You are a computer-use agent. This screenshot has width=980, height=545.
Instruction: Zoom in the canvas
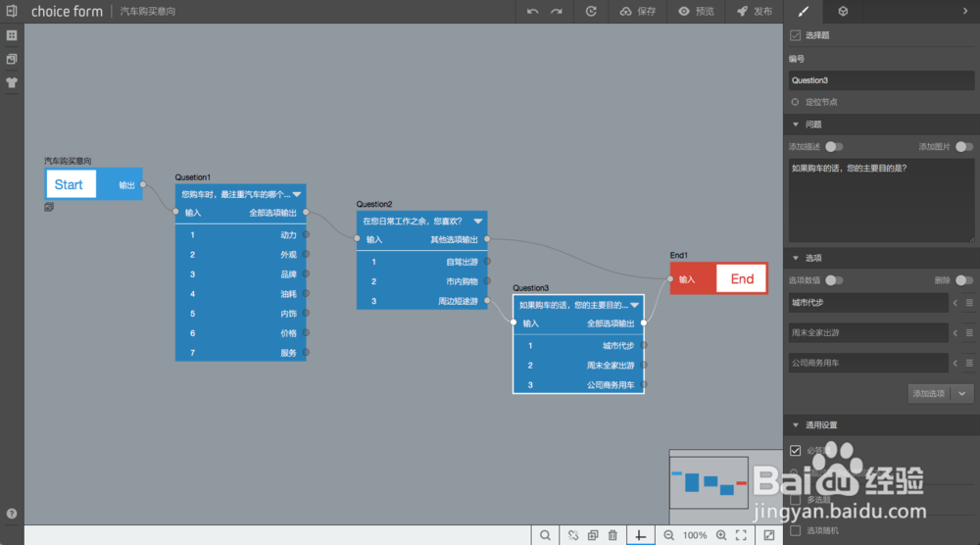[721, 535]
